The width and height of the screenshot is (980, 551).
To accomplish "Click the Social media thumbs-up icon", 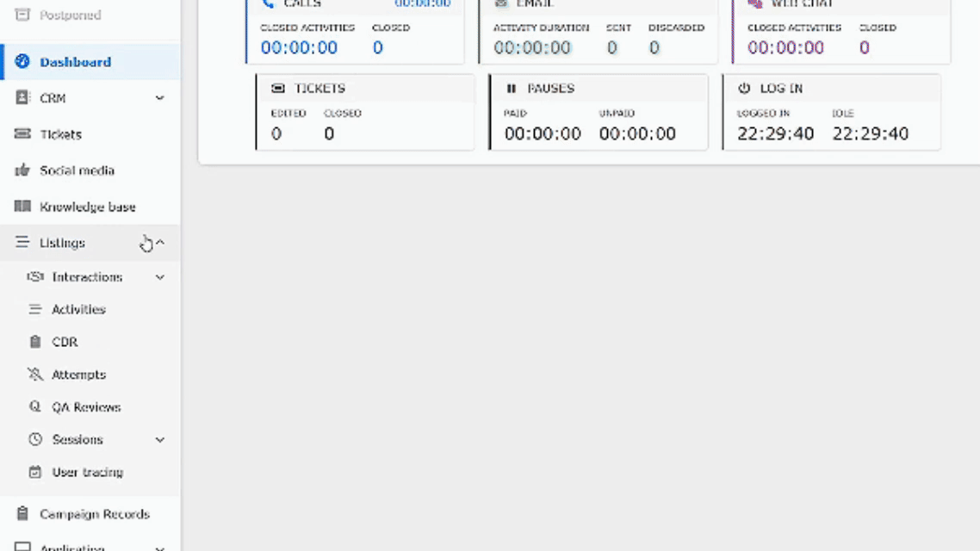I will [22, 170].
